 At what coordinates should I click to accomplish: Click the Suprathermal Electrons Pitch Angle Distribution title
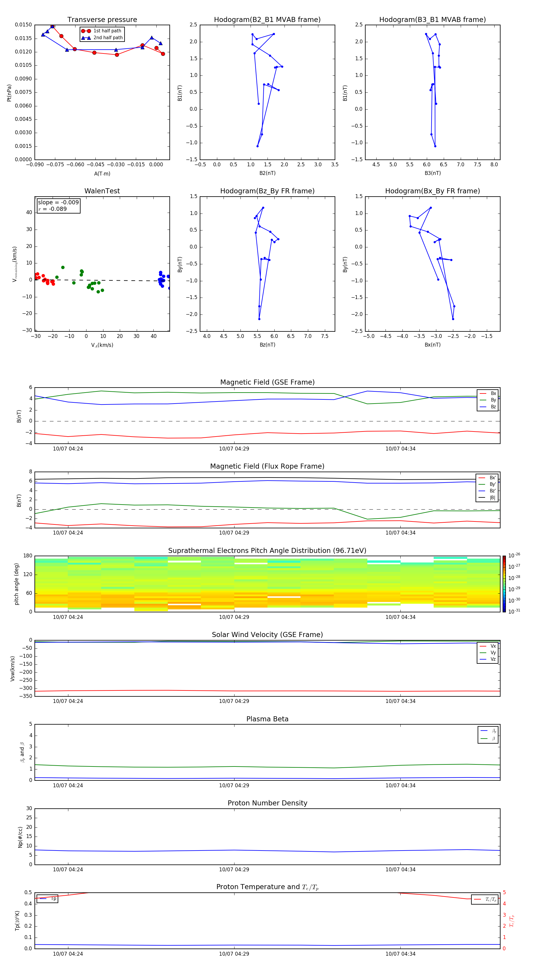267,551
